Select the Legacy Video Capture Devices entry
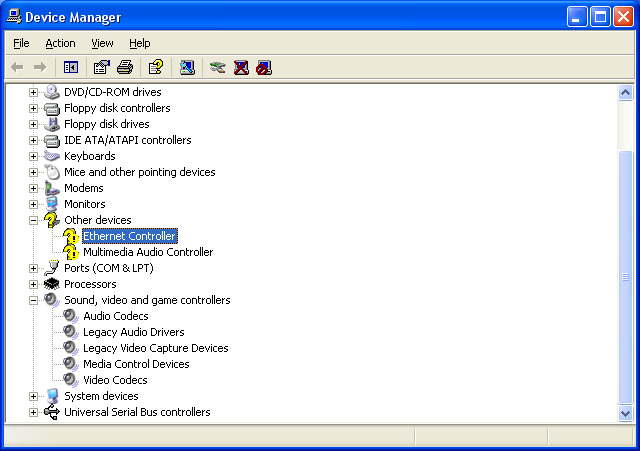Screen dimensions: 640x451 point(155,348)
